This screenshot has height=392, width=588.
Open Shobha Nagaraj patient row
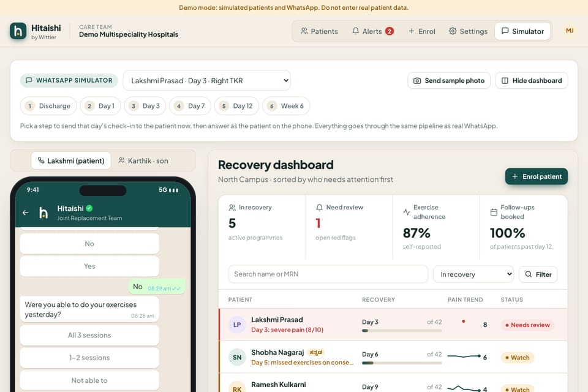click(393, 357)
